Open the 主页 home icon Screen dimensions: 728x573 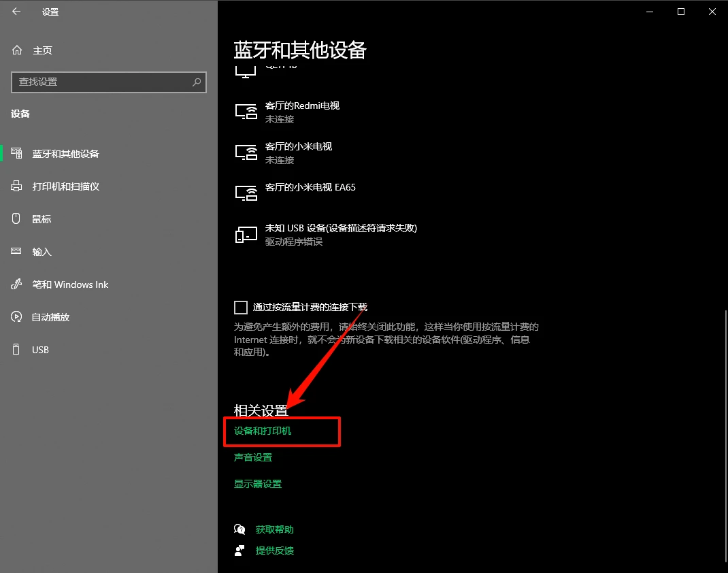click(x=17, y=50)
